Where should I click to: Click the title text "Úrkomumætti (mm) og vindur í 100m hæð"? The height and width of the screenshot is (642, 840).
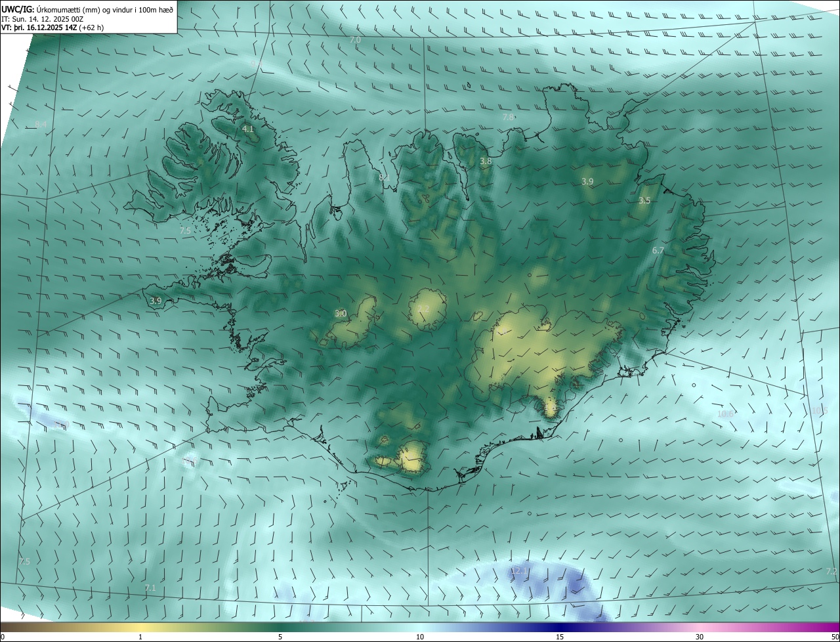[x=105, y=9]
